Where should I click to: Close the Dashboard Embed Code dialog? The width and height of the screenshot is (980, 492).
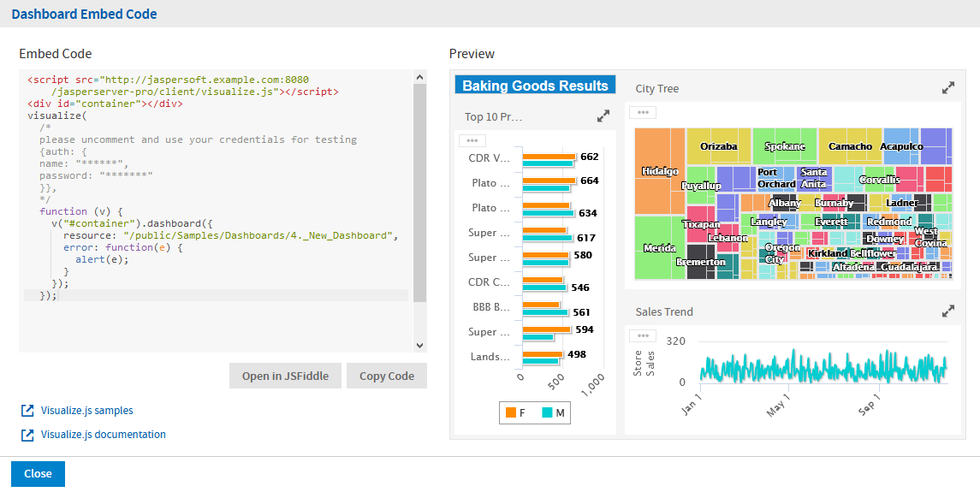coord(38,474)
